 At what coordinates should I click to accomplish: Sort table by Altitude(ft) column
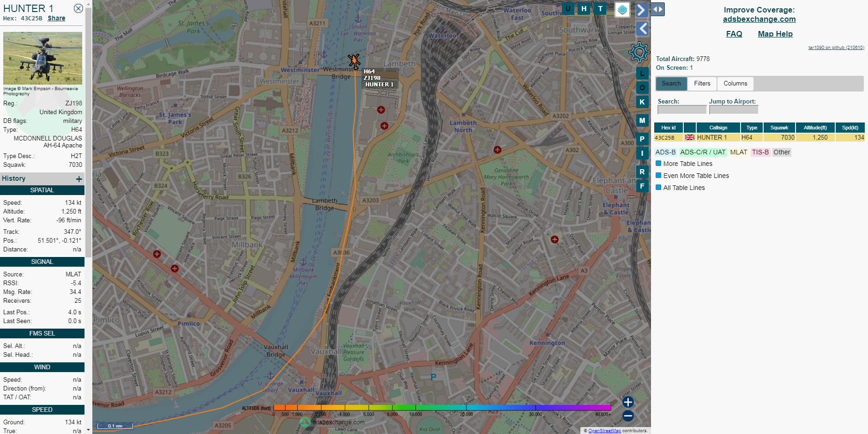(815, 128)
